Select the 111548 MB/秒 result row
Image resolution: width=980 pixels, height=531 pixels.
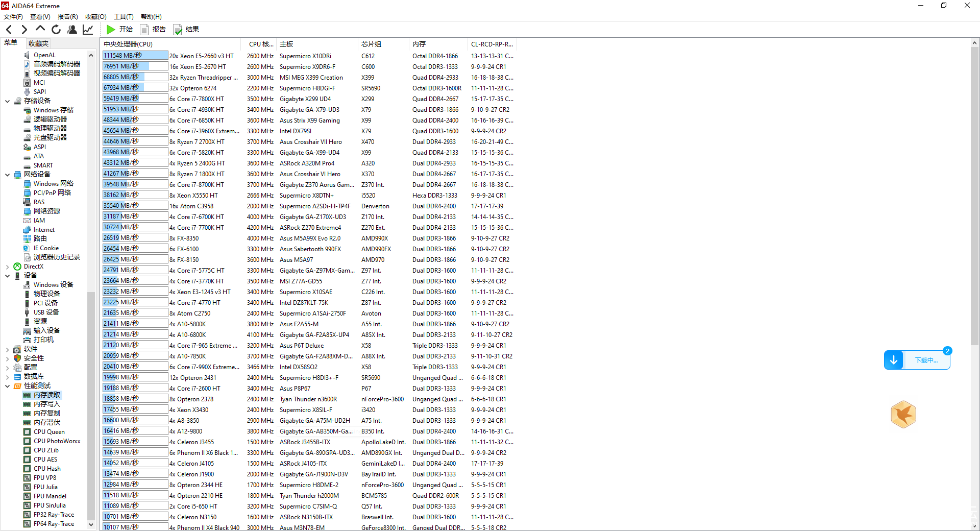point(308,56)
